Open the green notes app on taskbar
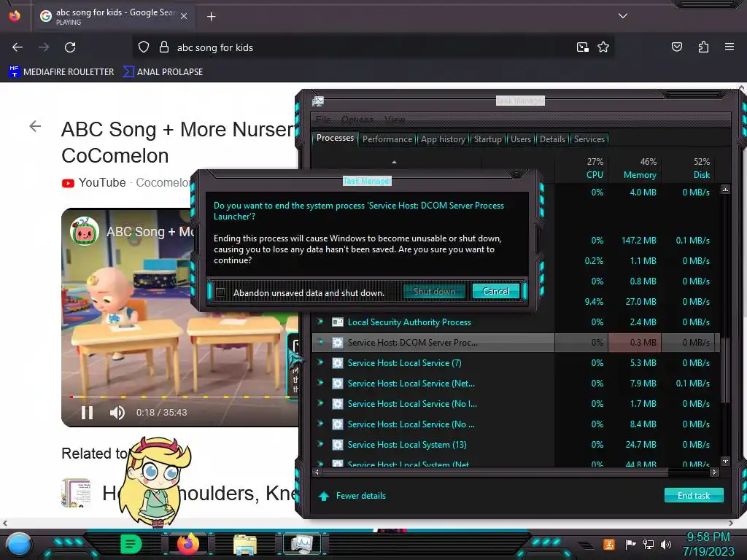The width and height of the screenshot is (747, 560). (x=131, y=544)
